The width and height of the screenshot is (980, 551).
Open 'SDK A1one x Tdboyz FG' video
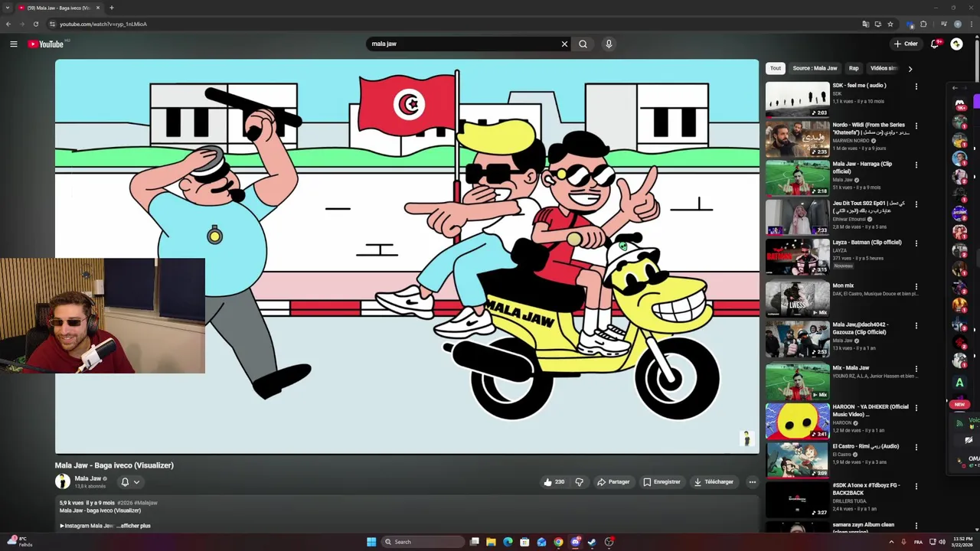tap(866, 489)
